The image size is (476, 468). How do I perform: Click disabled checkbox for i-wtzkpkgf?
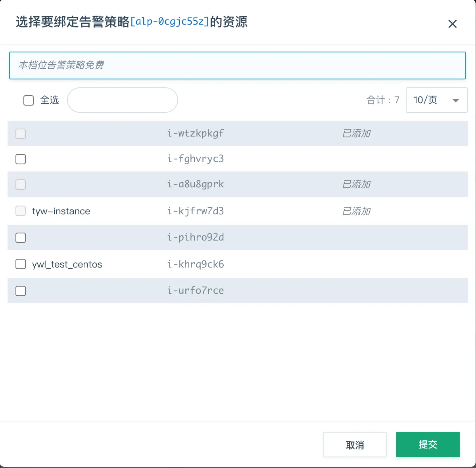coord(21,134)
